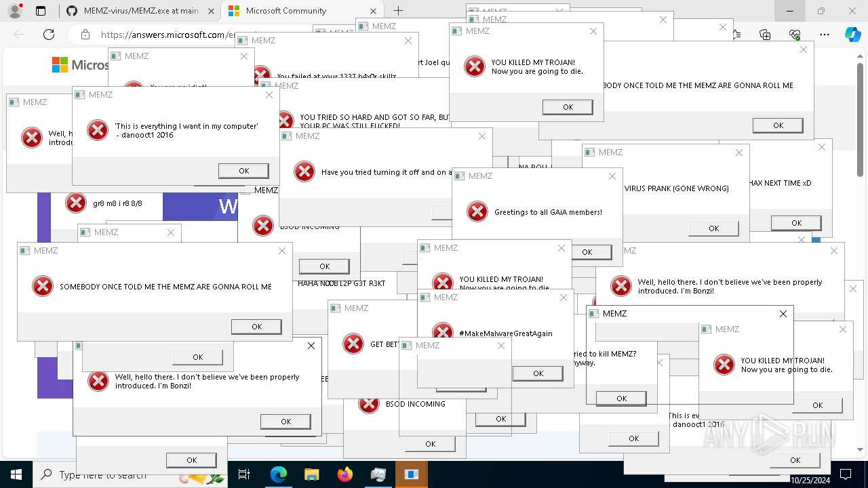Click error icon in 'Have you tried turning' dialog
Viewport: 868px width, 488px height.
tap(304, 171)
